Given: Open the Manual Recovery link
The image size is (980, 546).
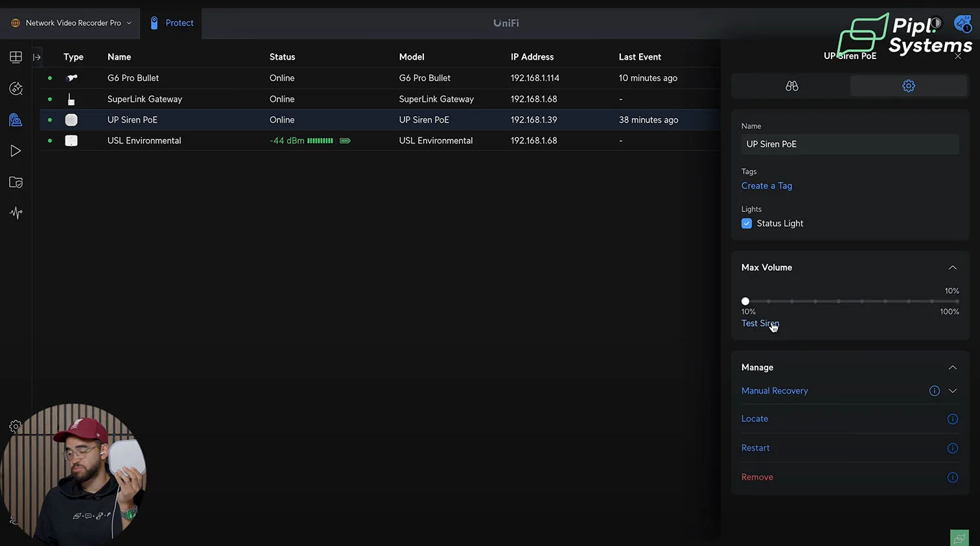Looking at the screenshot, I should click(x=775, y=391).
